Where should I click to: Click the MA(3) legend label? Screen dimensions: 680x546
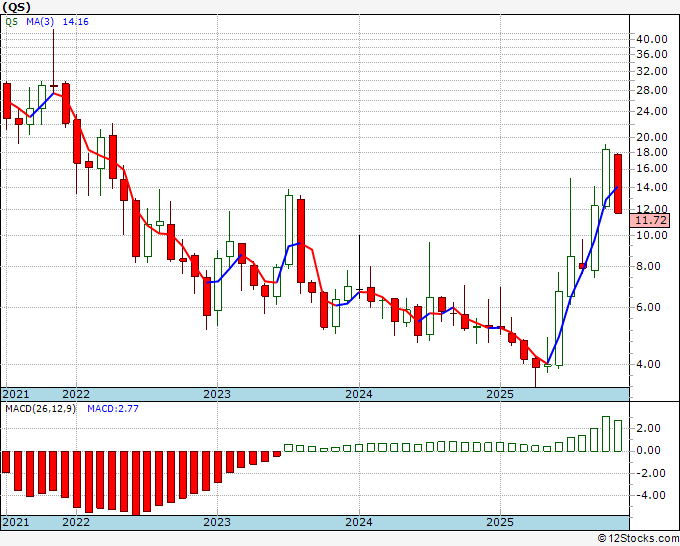(x=40, y=22)
